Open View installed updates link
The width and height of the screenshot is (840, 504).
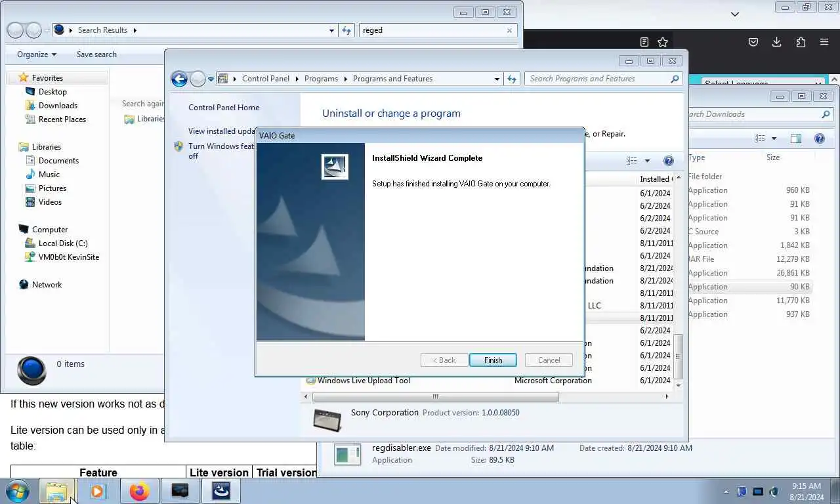click(221, 131)
